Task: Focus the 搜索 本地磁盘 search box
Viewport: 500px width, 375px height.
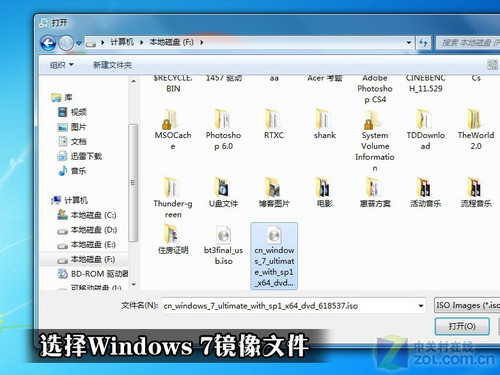Action: [468, 43]
